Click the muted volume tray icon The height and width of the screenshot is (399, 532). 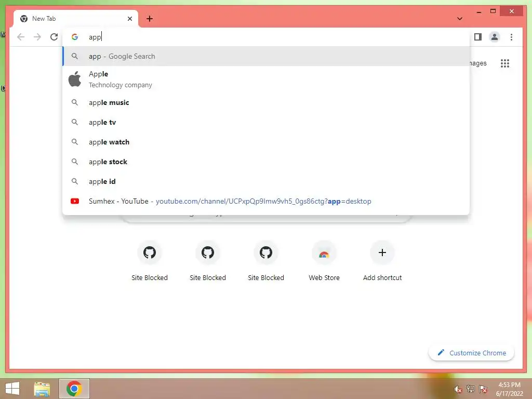click(x=458, y=389)
